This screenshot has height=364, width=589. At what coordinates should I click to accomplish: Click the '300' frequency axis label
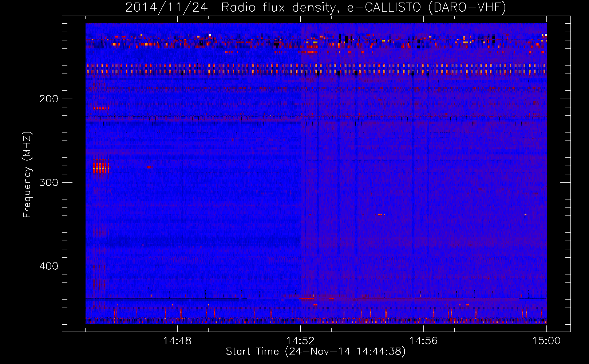pyautogui.click(x=49, y=182)
